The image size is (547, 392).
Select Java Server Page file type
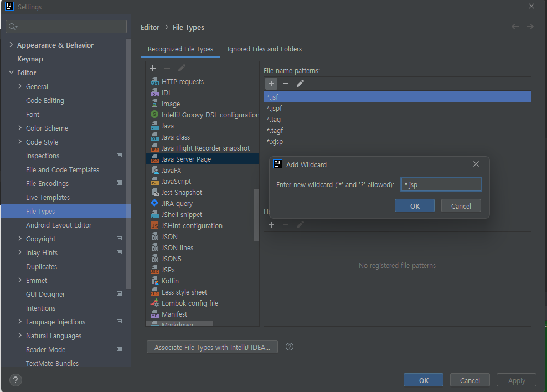tap(202, 159)
